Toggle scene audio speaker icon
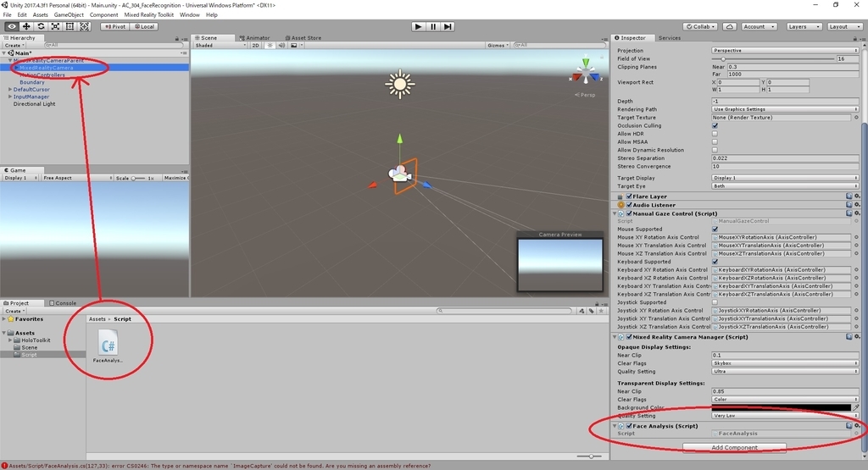 coord(281,46)
